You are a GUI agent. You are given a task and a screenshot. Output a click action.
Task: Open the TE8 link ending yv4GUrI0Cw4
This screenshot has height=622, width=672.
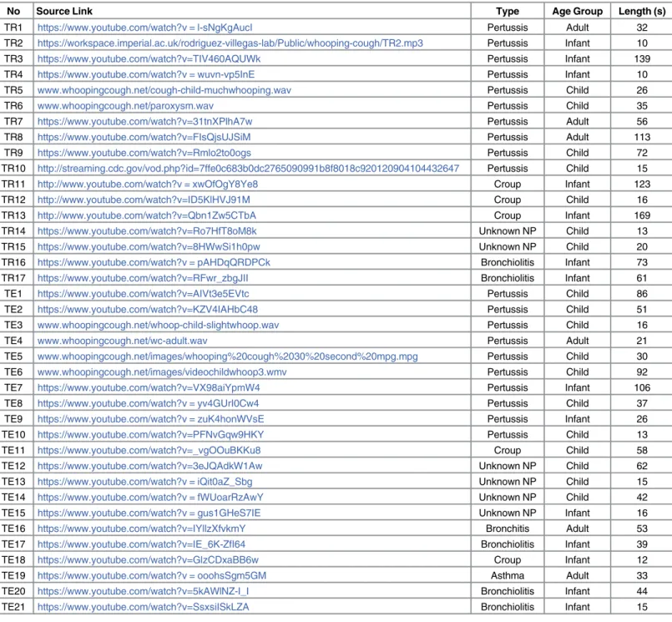point(148,403)
